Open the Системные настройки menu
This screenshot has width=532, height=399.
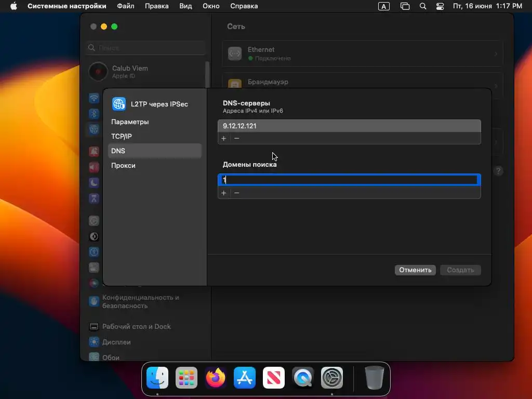(67, 6)
